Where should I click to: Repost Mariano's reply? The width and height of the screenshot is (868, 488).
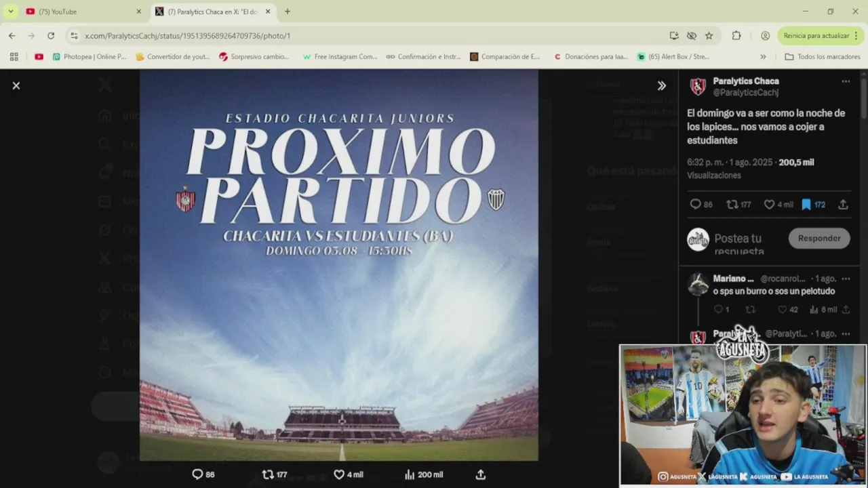tap(750, 310)
